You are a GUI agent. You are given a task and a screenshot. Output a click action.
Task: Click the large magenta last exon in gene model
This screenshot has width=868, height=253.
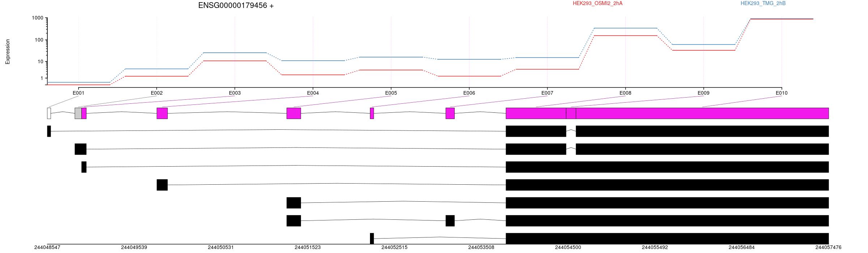702,113
